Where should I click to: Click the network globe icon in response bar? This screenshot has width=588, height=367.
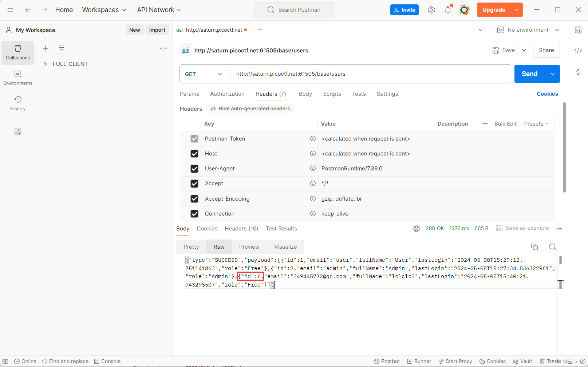pyautogui.click(x=417, y=229)
